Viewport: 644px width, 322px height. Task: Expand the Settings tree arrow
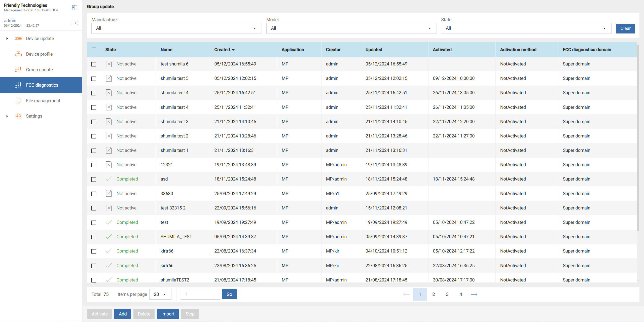coord(7,116)
